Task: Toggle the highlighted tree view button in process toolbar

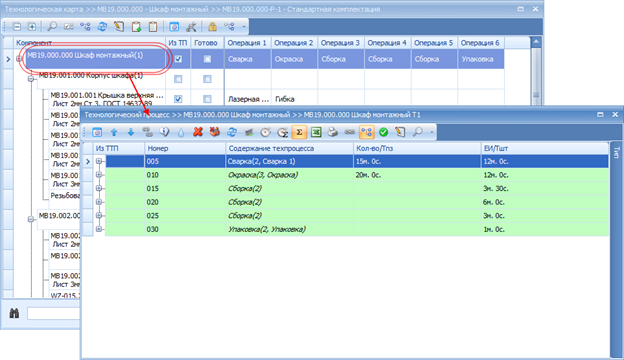Action: pyautogui.click(x=367, y=132)
